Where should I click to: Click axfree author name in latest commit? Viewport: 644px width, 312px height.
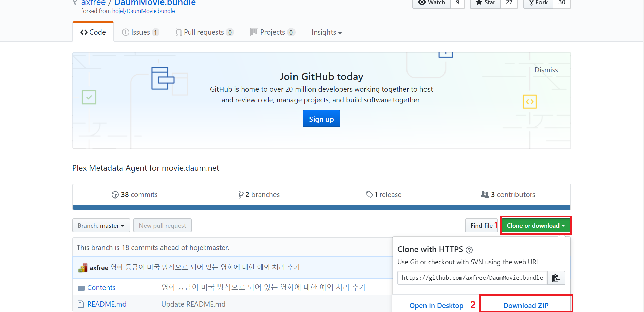coord(99,268)
